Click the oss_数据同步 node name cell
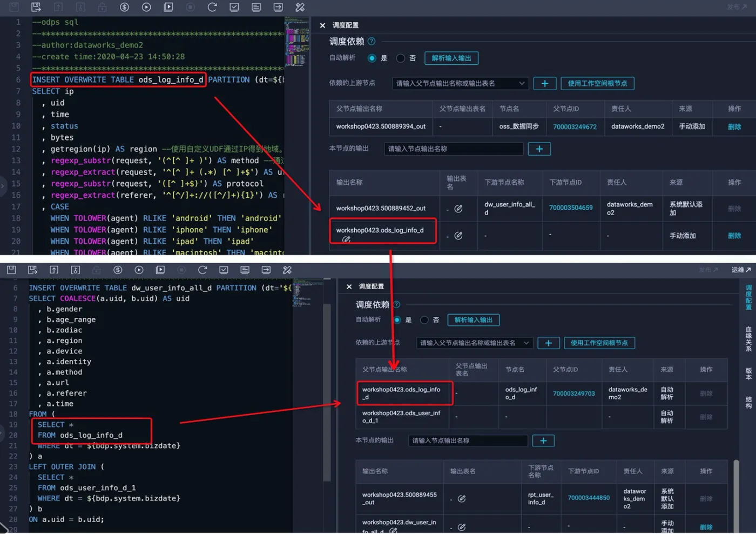Image resolution: width=756 pixels, height=534 pixels. click(x=519, y=126)
